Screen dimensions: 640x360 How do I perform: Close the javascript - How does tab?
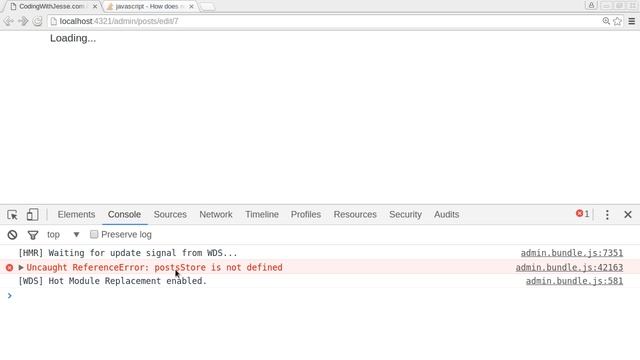tap(191, 7)
